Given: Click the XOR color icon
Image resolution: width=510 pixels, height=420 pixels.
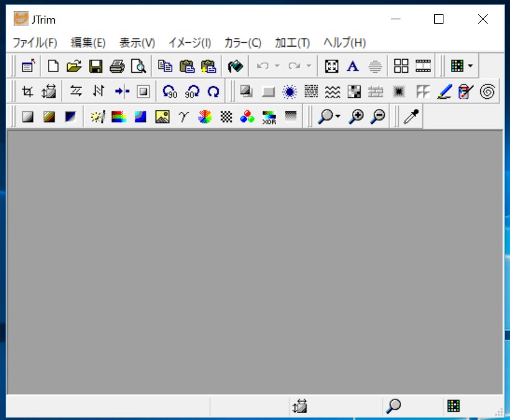Looking at the screenshot, I should [x=269, y=117].
